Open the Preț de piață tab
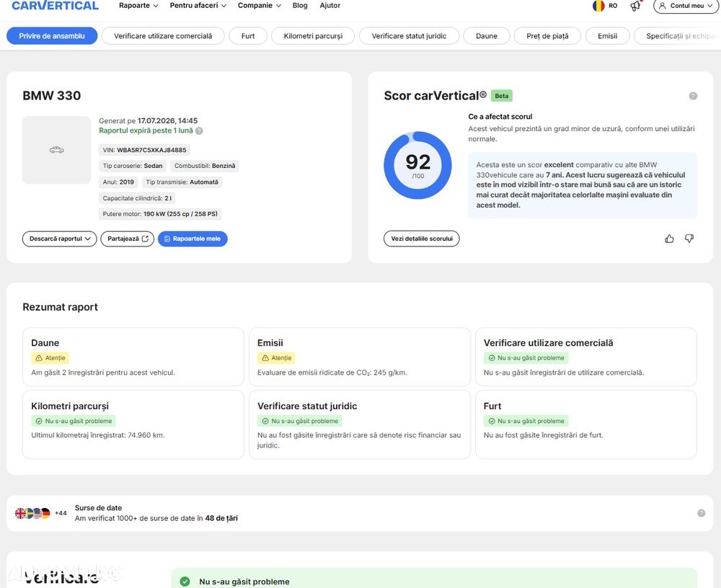The height and width of the screenshot is (588, 721). (547, 36)
